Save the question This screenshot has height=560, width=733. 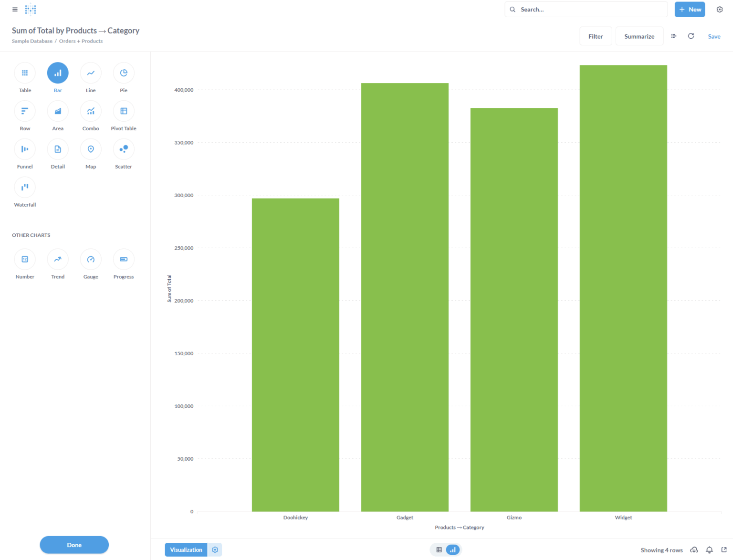pyautogui.click(x=714, y=36)
